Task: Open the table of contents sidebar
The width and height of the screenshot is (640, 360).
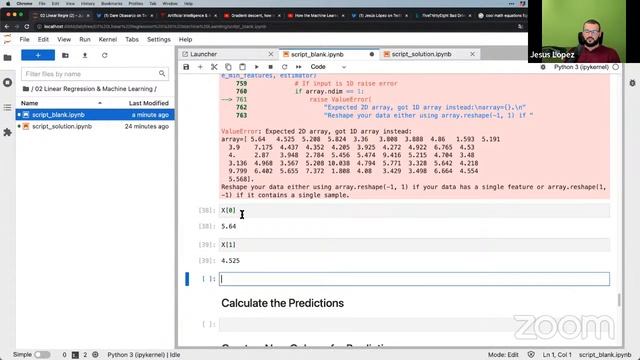Action: pos(7,107)
